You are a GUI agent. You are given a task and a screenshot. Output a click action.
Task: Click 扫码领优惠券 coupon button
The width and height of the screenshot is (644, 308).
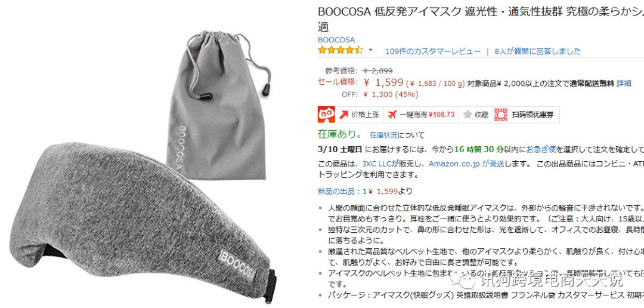click(x=526, y=115)
